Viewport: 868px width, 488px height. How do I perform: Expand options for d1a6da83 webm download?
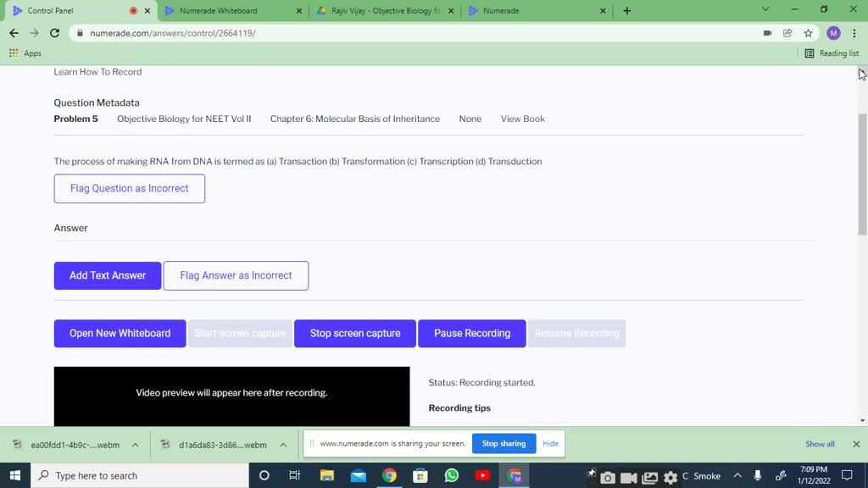click(x=282, y=444)
